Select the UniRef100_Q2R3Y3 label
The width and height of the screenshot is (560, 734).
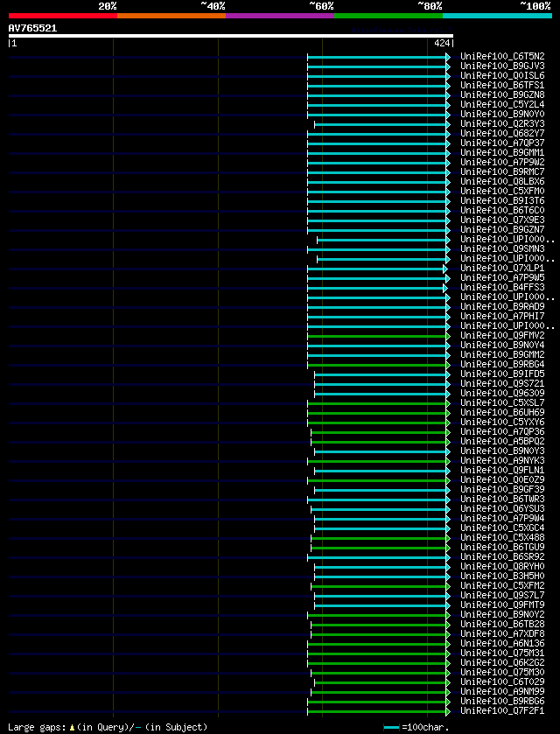[502, 124]
